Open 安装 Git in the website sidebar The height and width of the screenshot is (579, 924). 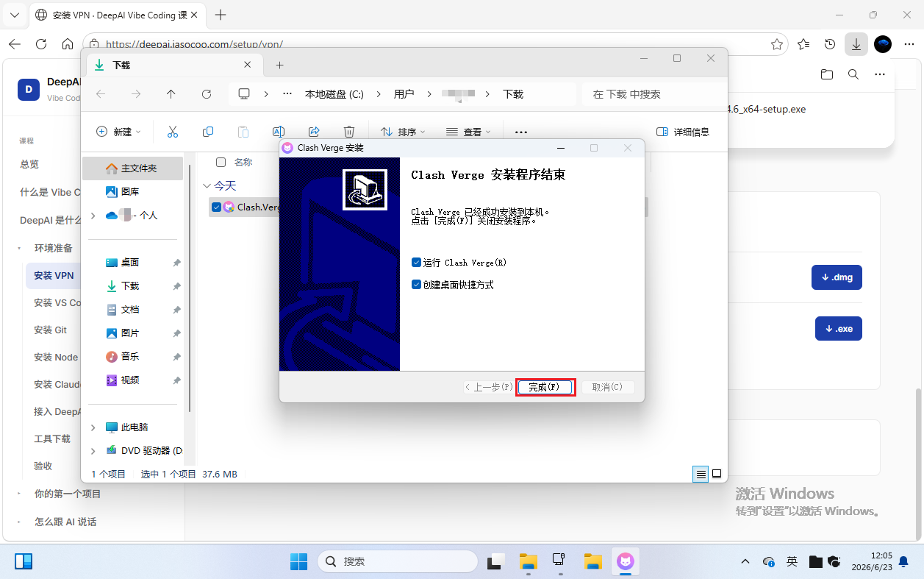51,330
